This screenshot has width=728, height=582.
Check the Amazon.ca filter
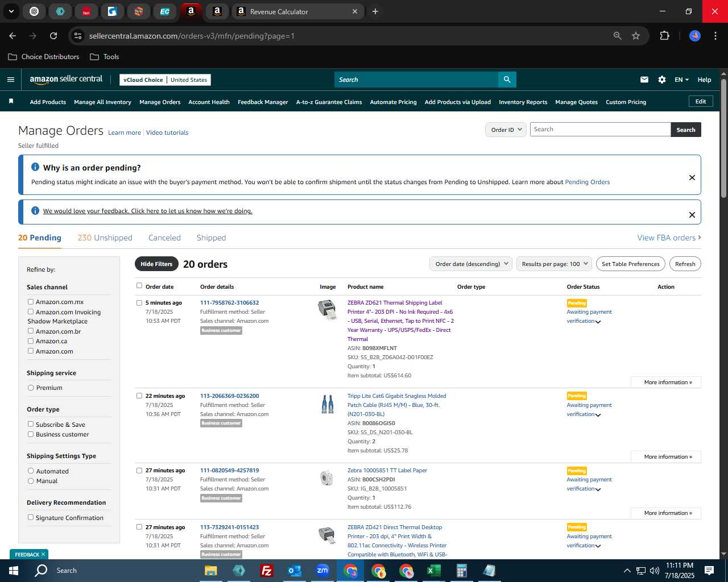[x=31, y=341]
